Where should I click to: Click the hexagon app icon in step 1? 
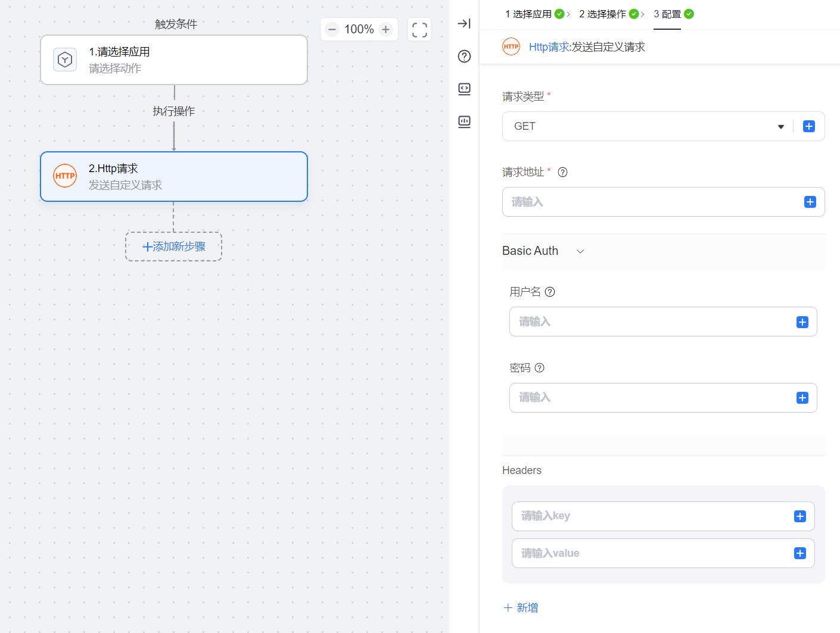click(x=65, y=60)
